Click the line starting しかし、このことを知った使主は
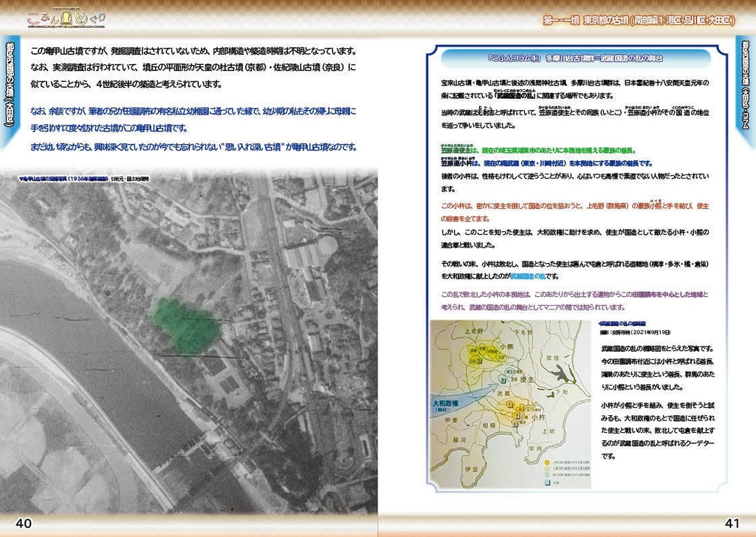This screenshot has width=756, height=537. tap(574, 232)
